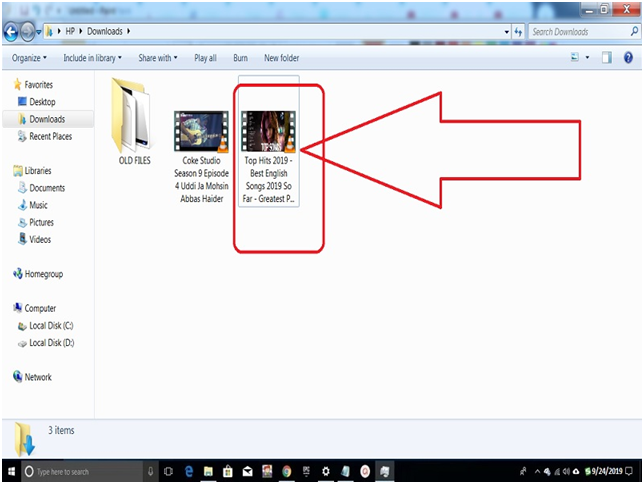Open the Windows Start button
This screenshot has width=644, height=484.
tap(11, 471)
